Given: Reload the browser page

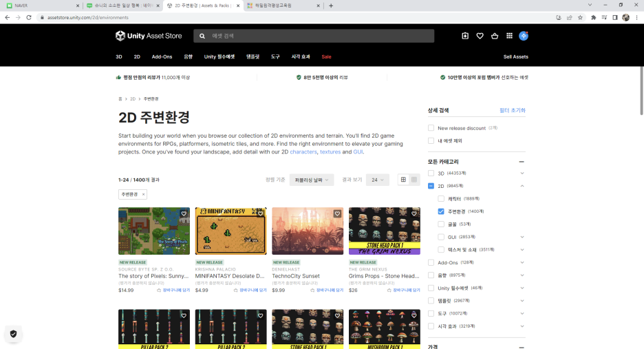Looking at the screenshot, I should click(x=29, y=17).
